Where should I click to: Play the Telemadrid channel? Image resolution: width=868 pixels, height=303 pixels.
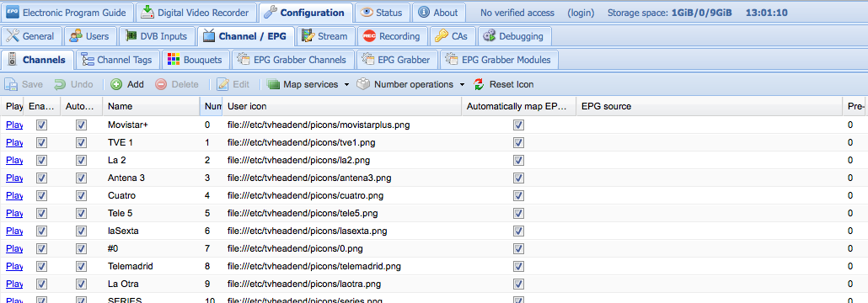13,267
